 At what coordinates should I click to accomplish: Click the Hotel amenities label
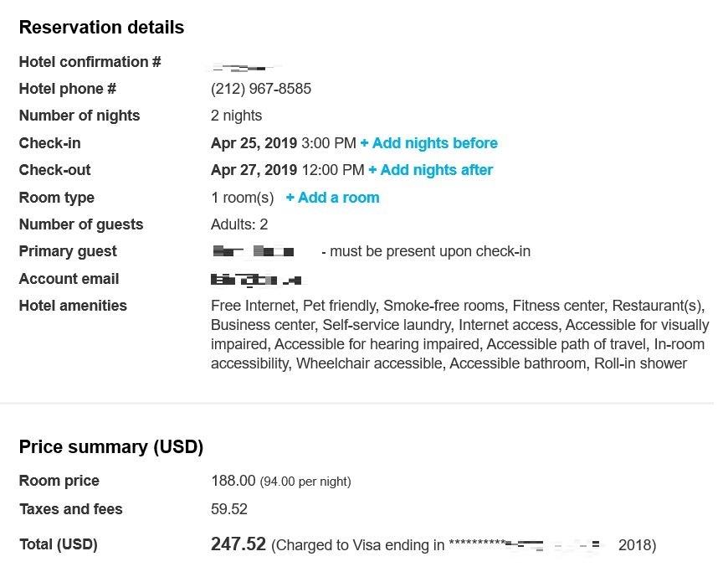(73, 306)
